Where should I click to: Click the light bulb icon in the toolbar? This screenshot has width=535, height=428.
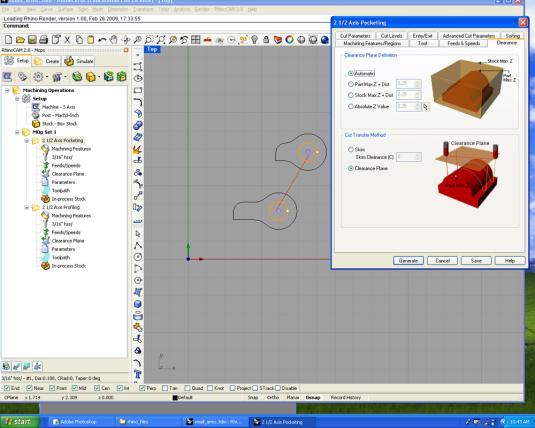254,40
